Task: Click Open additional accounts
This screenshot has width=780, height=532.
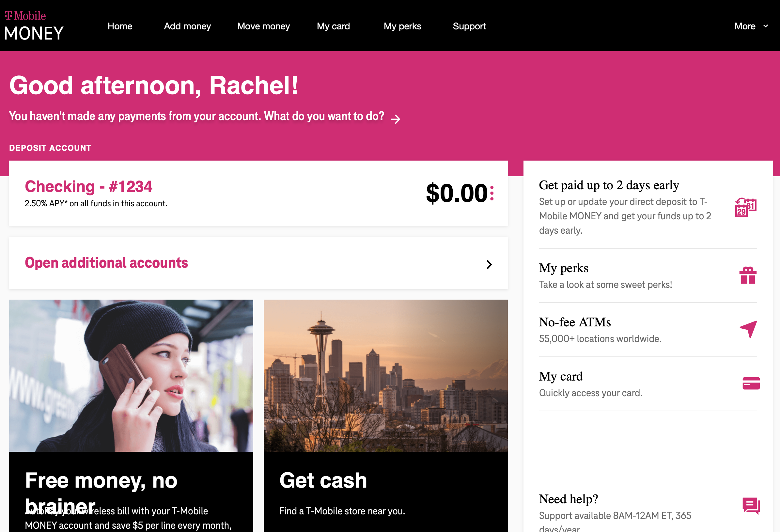Action: click(106, 262)
